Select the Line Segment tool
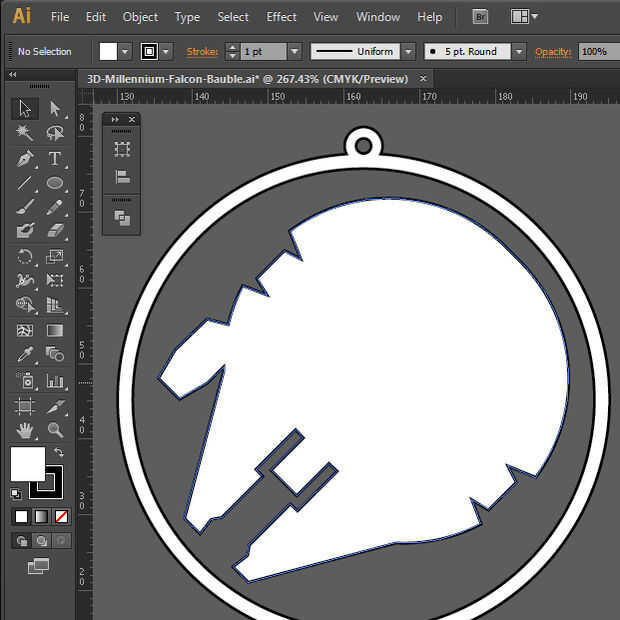Screen dimensions: 620x620 pos(25,183)
